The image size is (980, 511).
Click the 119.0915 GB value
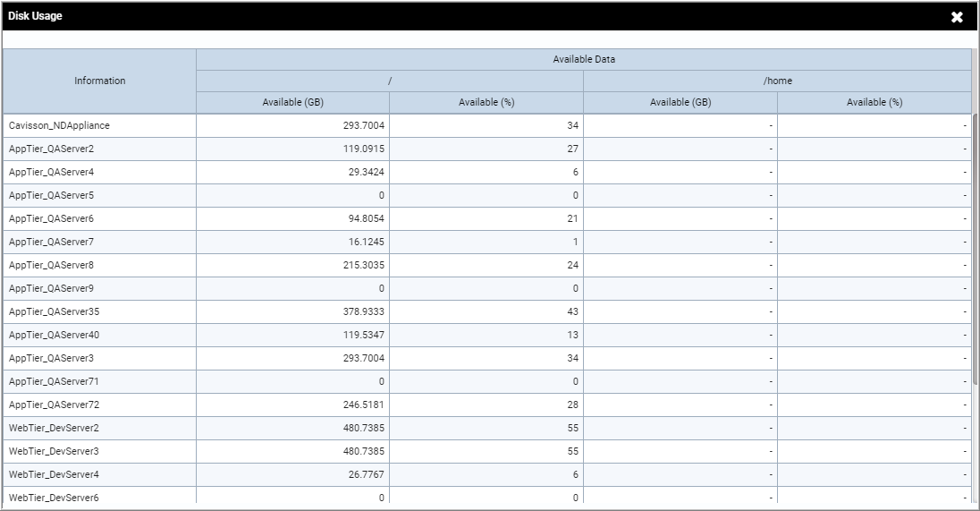point(364,149)
